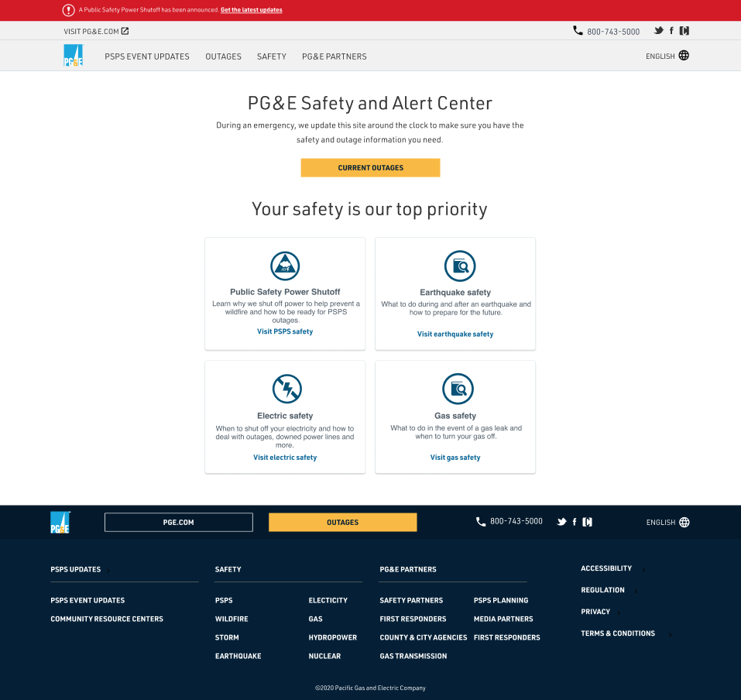Follow the Visit electric safety link
The height and width of the screenshot is (700, 741).
click(x=285, y=458)
